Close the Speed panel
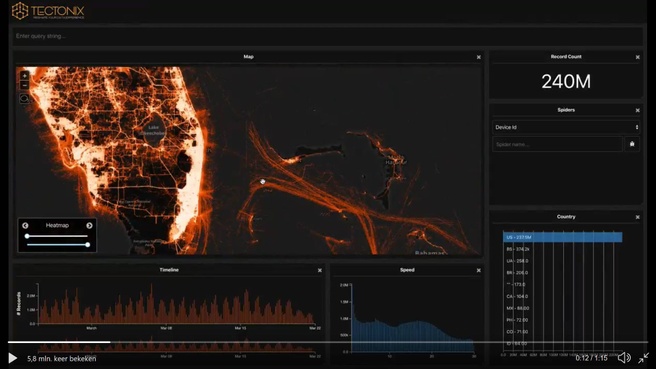The height and width of the screenshot is (369, 656). point(479,271)
